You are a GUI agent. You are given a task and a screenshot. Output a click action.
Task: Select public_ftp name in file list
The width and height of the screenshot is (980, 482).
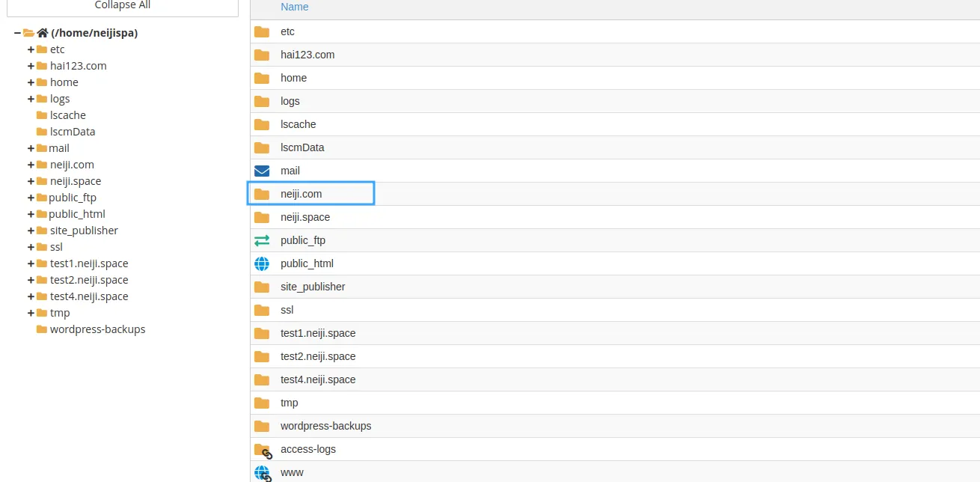point(303,240)
